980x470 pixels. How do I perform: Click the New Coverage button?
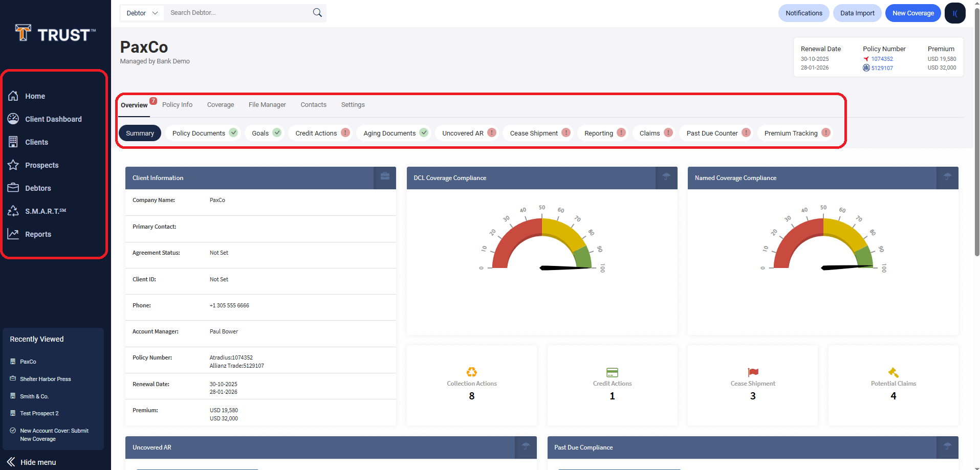click(x=912, y=13)
